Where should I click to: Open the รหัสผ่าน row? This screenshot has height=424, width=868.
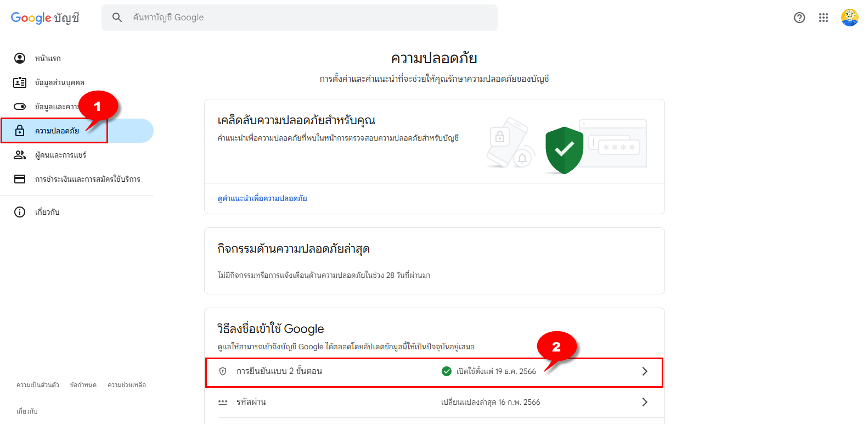(434, 402)
